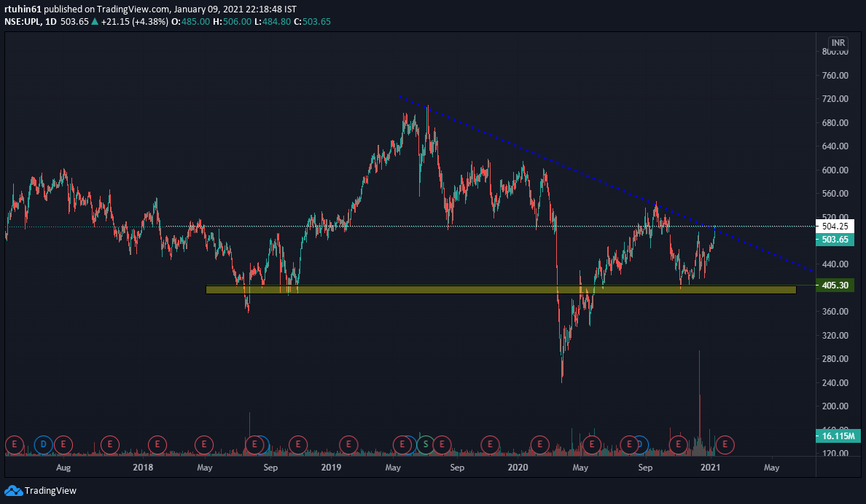The width and height of the screenshot is (866, 504).
Task: Click the L:484.80 low value
Action: [x=273, y=22]
